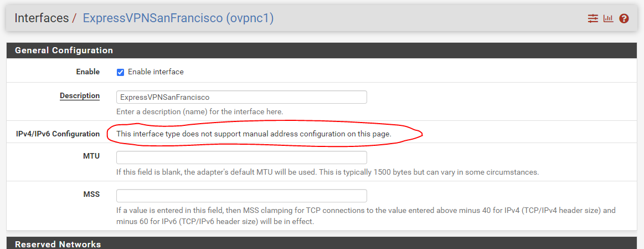Click the Reserved Networks section header
Image resolution: width=644 pixels, height=249 pixels.
click(x=321, y=243)
